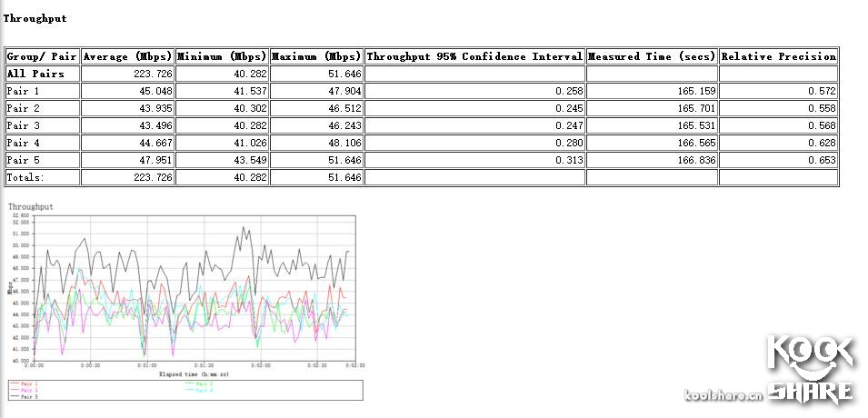The width and height of the screenshot is (868, 418).
Task: Click the "Pair 1" row label in table
Action: (24, 91)
